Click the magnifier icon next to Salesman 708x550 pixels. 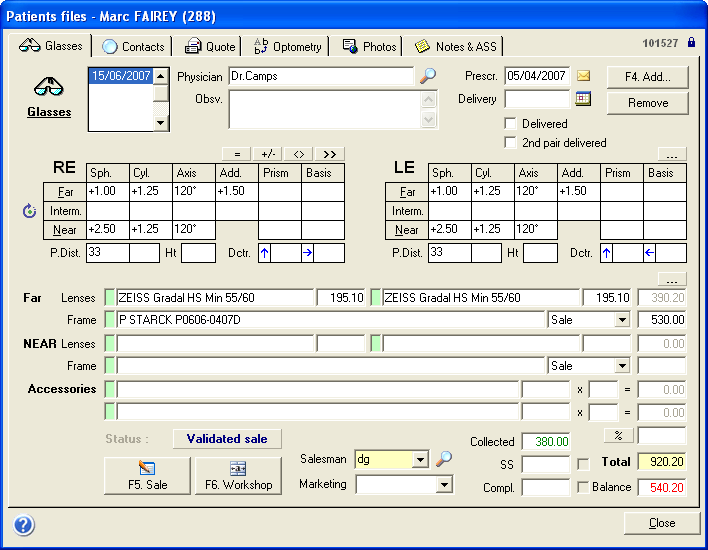tap(444, 459)
